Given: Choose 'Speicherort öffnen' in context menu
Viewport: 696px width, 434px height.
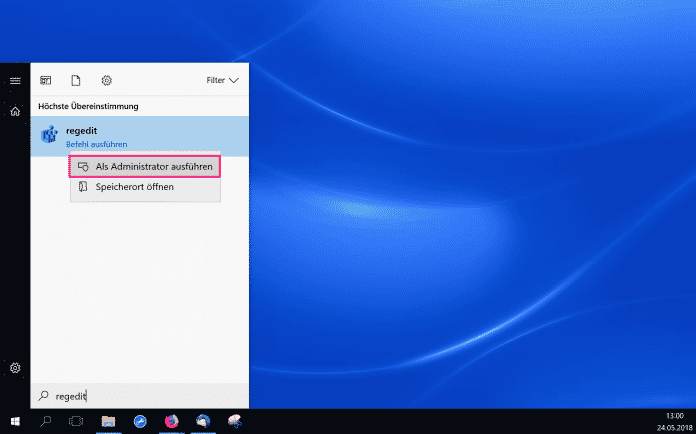Looking at the screenshot, I should pyautogui.click(x=134, y=187).
